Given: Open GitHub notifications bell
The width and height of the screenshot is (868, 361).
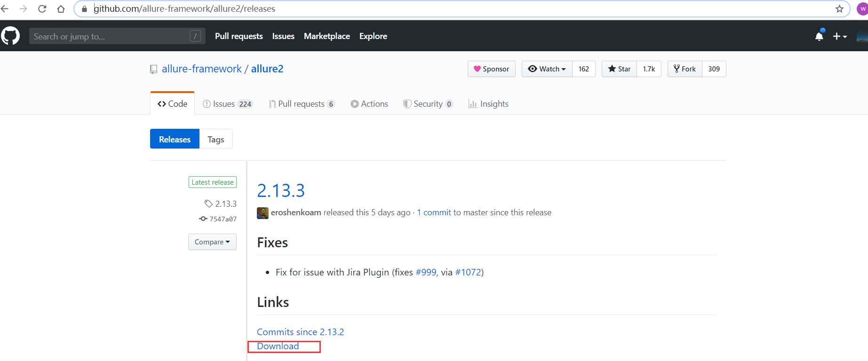Looking at the screenshot, I should 820,36.
